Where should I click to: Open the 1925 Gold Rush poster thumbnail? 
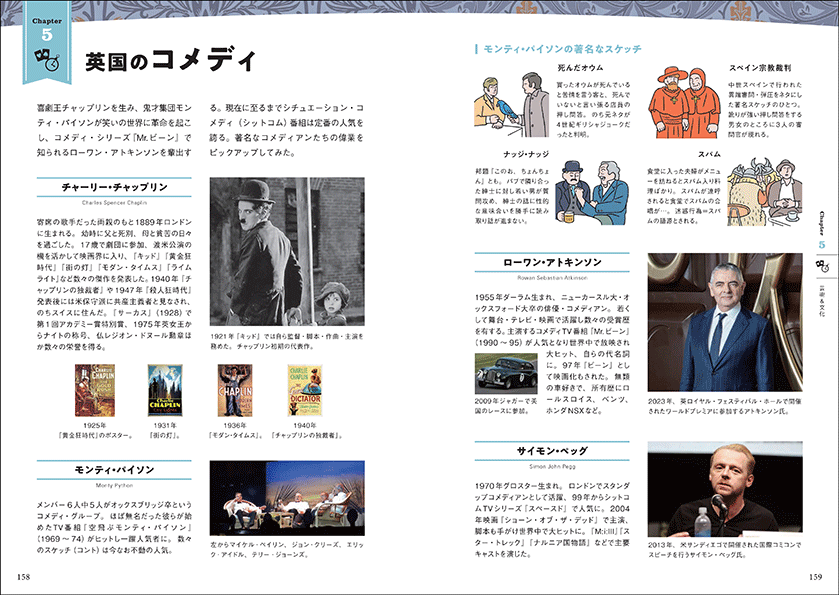(x=95, y=391)
